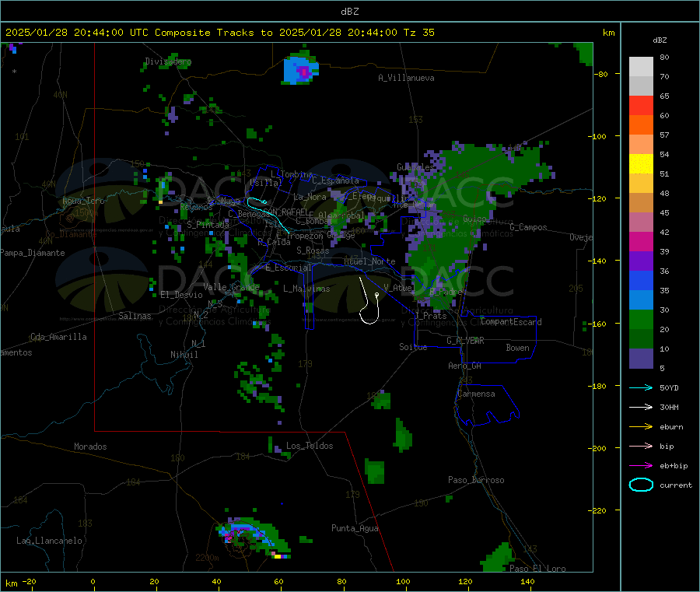Click the 0 km bottom axis tick label
The width and height of the screenshot is (700, 592).
coord(93,581)
